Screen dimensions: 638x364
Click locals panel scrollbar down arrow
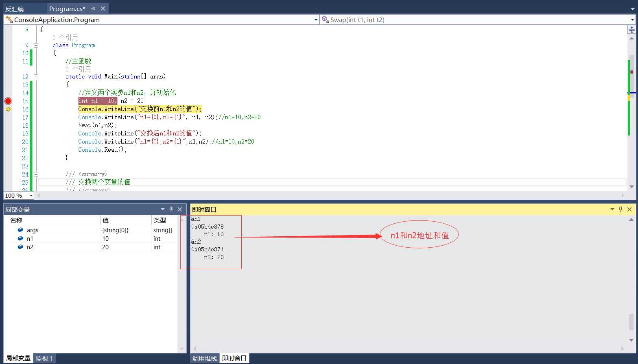pyautogui.click(x=182, y=349)
